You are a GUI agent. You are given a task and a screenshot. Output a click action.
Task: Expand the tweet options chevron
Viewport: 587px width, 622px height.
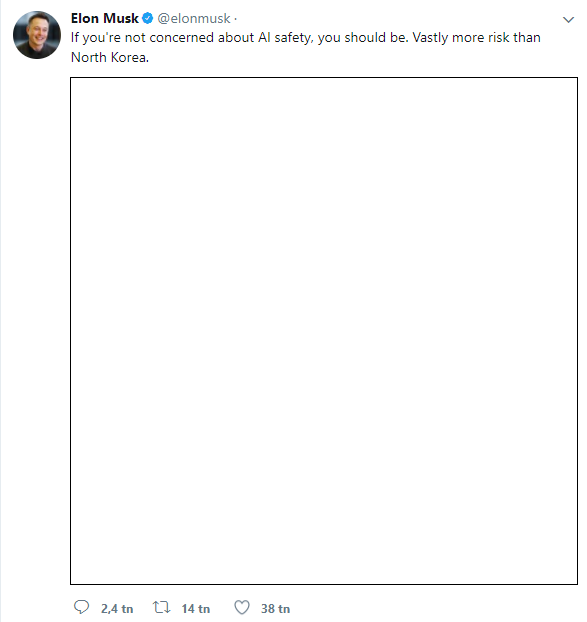pyautogui.click(x=568, y=19)
